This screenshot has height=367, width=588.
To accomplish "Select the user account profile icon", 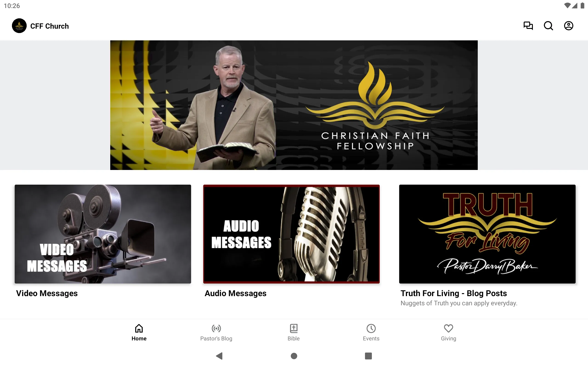I will tap(568, 26).
